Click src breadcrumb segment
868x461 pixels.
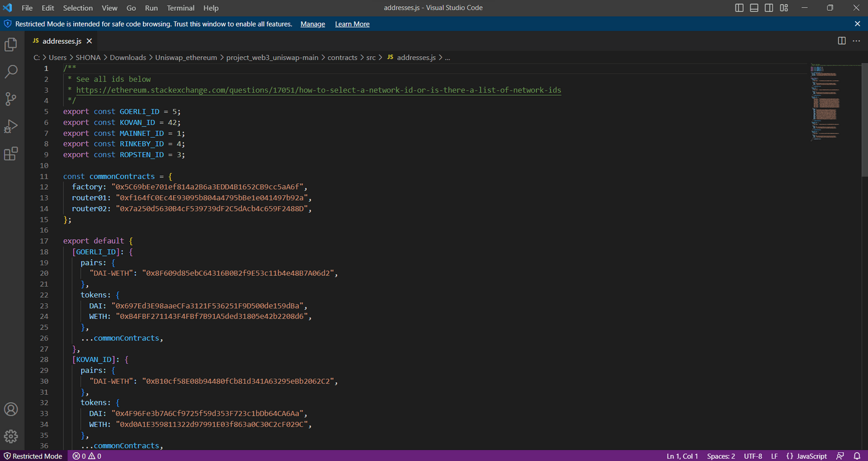pyautogui.click(x=371, y=57)
